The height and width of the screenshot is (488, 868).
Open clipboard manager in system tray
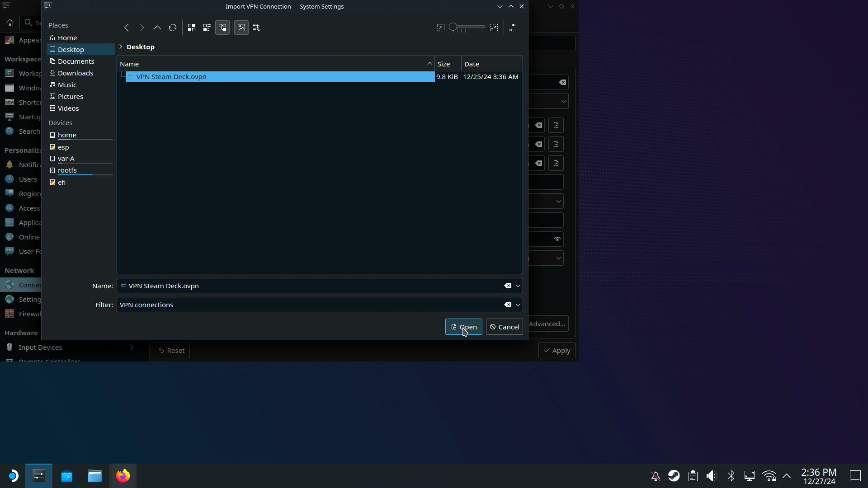tap(693, 476)
